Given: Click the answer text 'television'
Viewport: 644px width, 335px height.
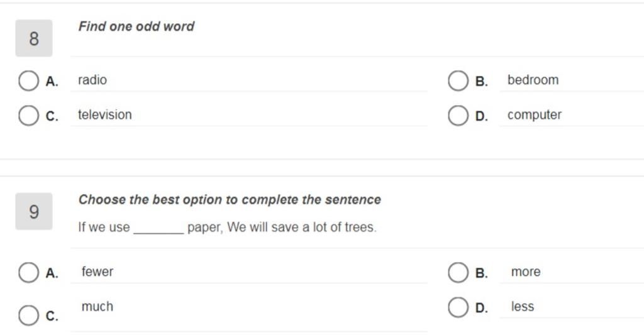Looking at the screenshot, I should click(x=105, y=115).
